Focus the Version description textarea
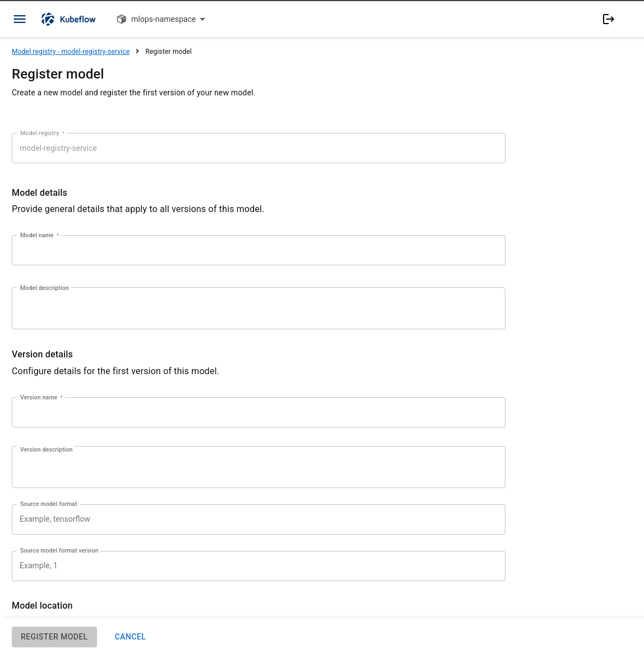Viewport: 644px width, 667px height. pos(259,467)
